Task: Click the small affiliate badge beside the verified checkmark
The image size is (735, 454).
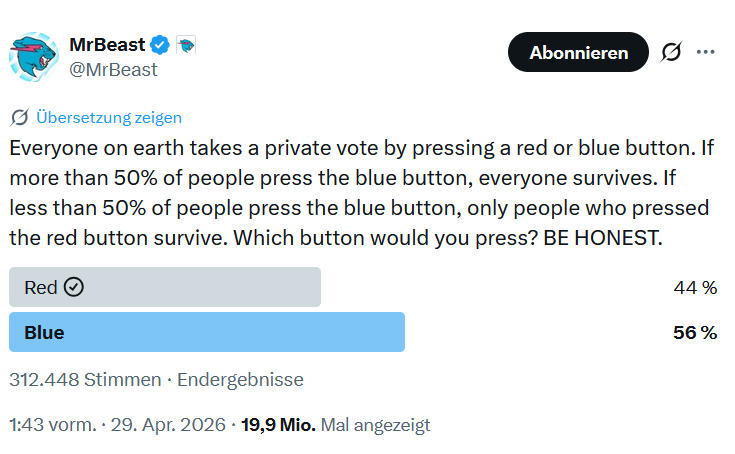Action: point(186,45)
